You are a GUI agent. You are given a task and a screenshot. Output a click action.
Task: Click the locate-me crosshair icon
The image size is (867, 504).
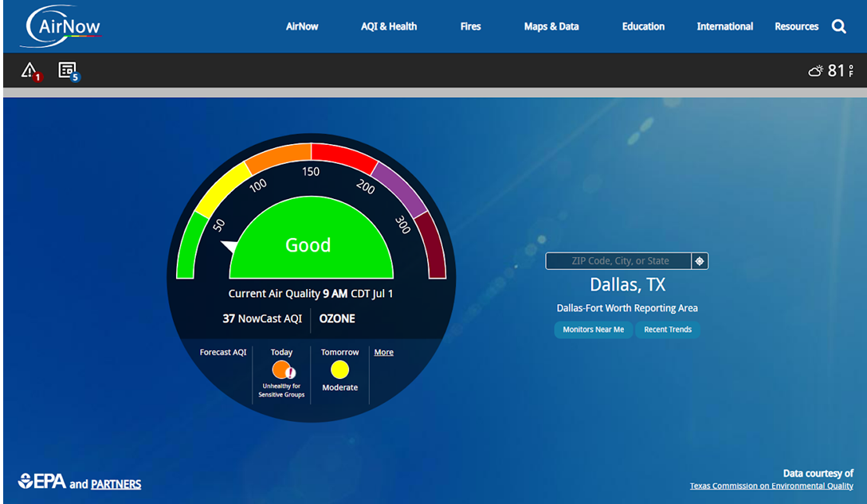(x=700, y=261)
